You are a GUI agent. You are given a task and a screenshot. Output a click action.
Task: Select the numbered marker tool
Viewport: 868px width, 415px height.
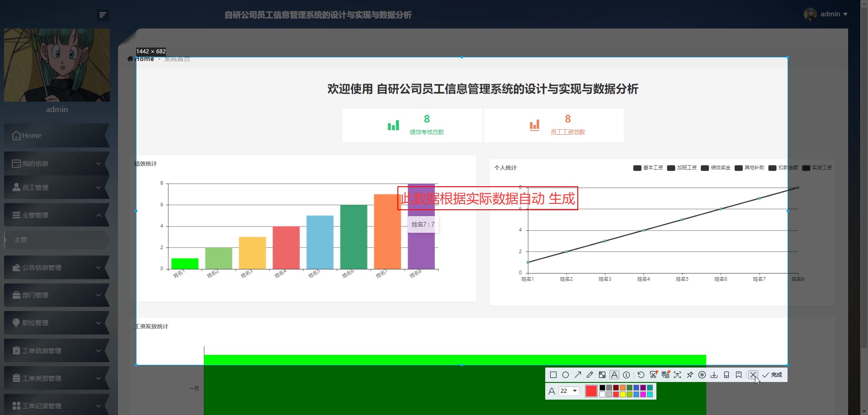pos(627,375)
